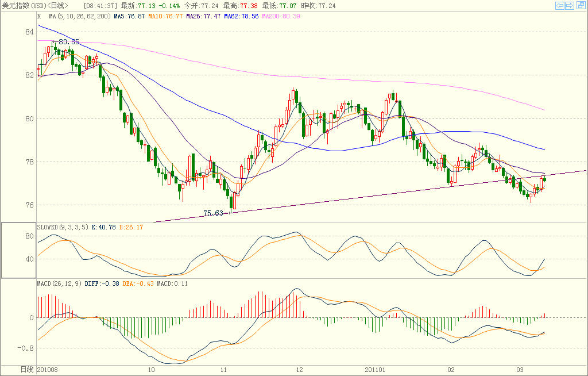
Task: Select the latest price 最新:77.13
Action: (x=138, y=6)
